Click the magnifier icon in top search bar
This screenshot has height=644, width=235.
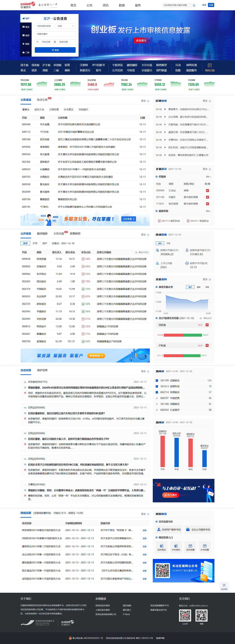[194, 5]
